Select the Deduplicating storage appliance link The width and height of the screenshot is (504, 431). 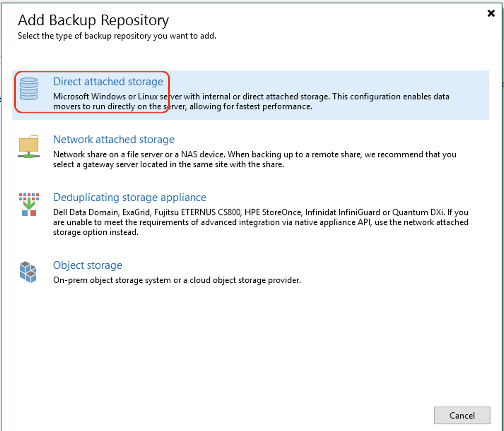[x=130, y=197]
